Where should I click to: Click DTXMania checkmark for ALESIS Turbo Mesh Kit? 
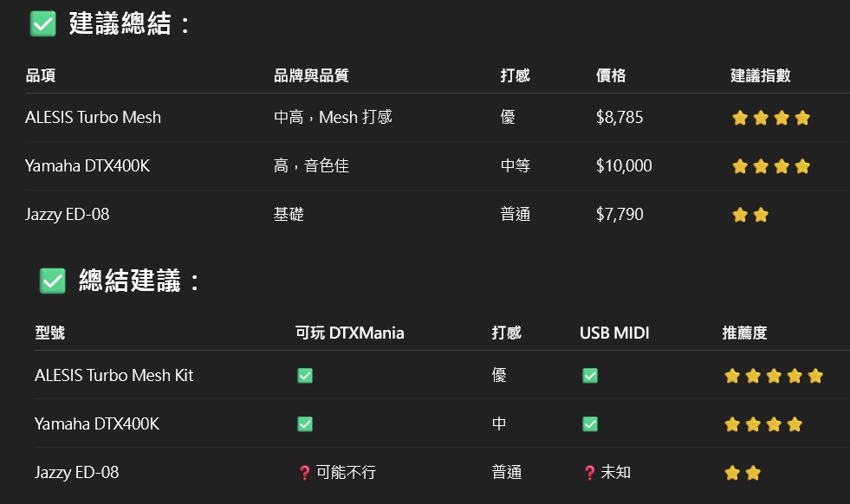305,376
